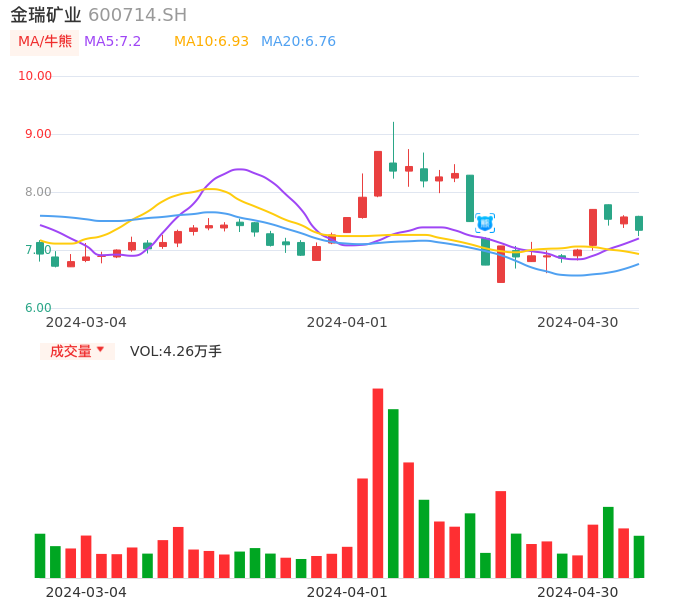The image size is (686, 606).
Task: Open the 成交量 indicator dropdown
Action: [77, 351]
